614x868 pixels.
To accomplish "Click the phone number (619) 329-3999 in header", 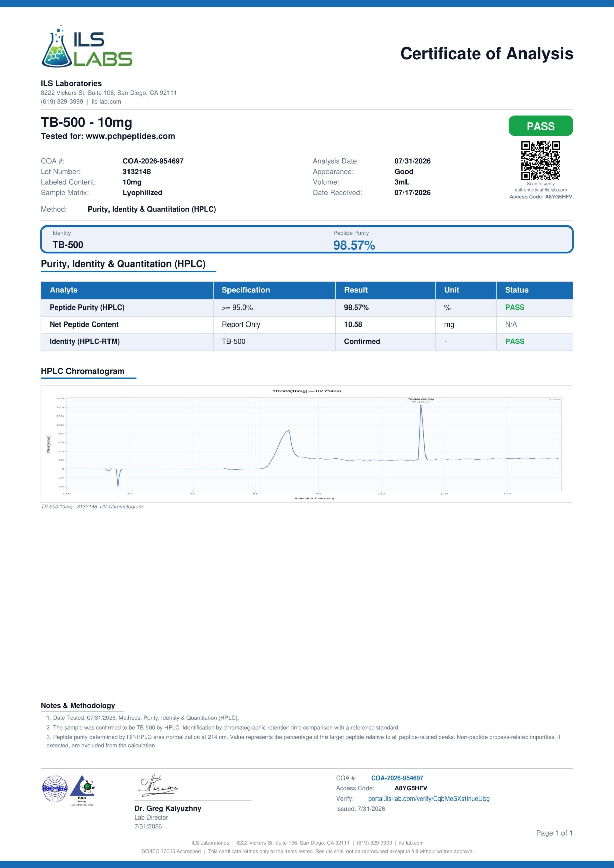I will tap(62, 102).
